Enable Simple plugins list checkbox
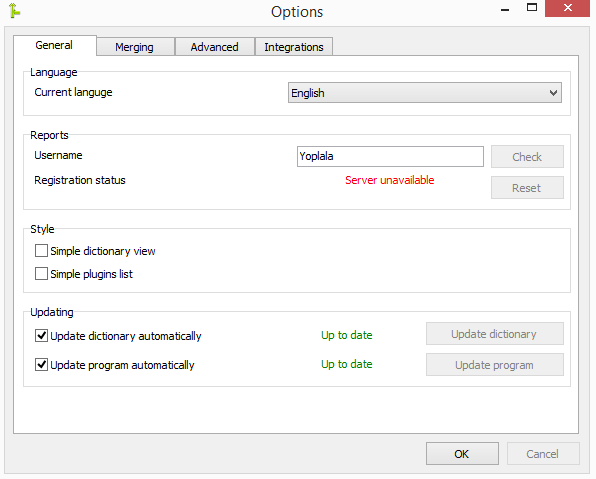 click(x=41, y=274)
